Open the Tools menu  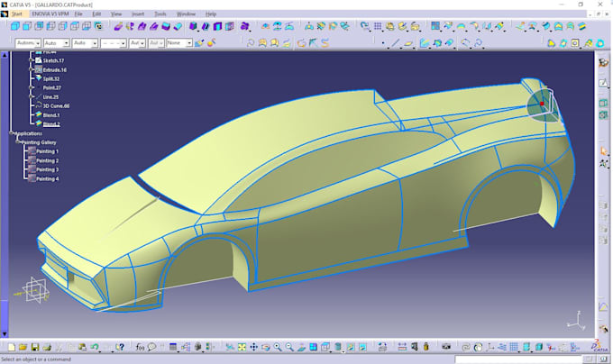tap(160, 14)
